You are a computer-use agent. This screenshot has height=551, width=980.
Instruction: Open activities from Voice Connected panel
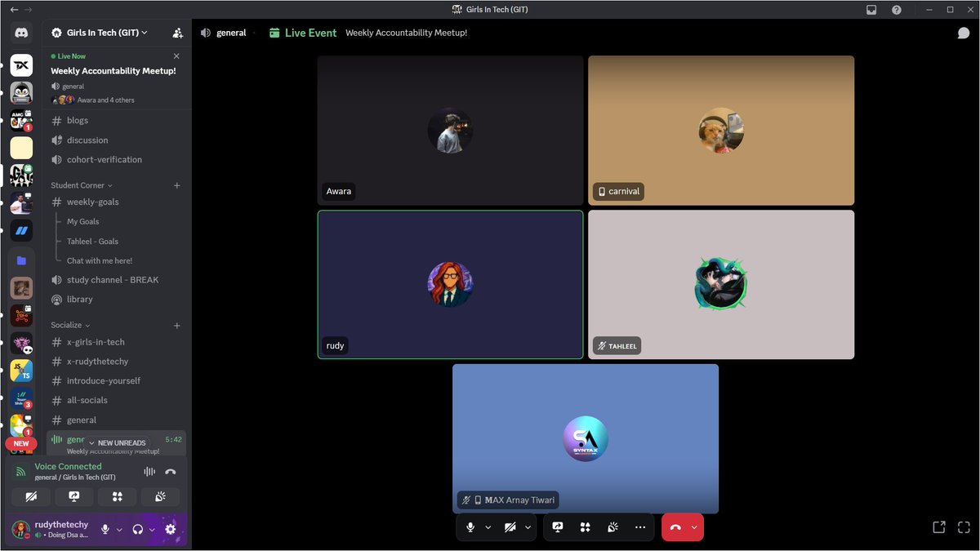click(117, 496)
